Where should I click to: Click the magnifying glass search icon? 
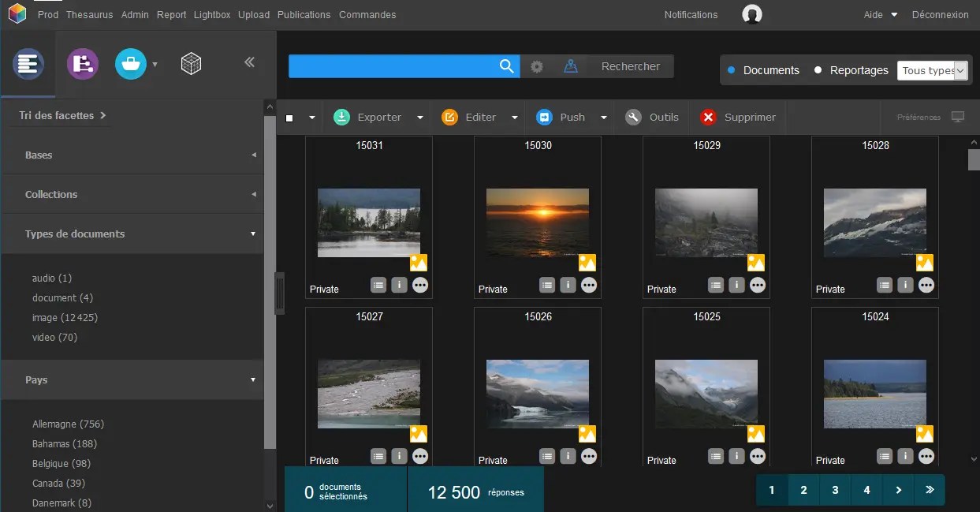pyautogui.click(x=506, y=66)
